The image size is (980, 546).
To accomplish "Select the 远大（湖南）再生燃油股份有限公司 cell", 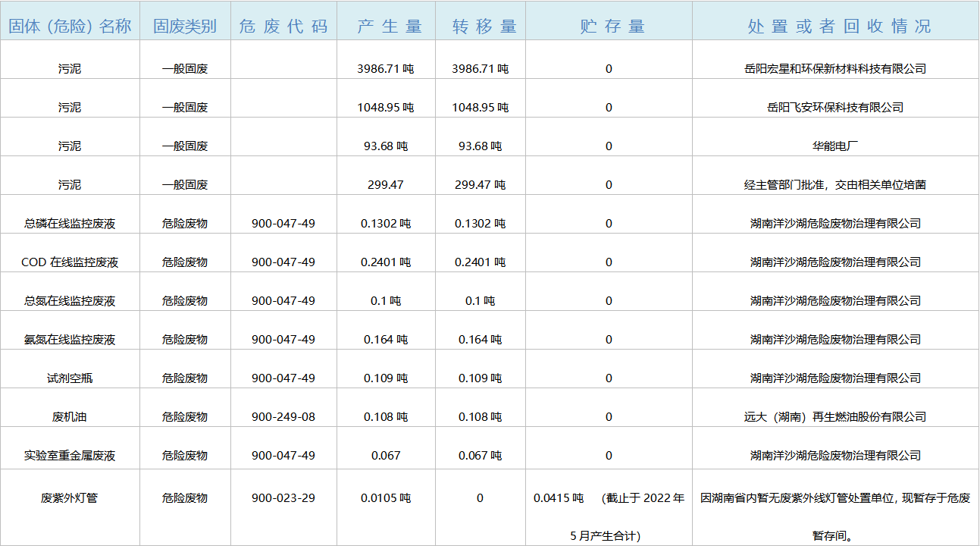I will pyautogui.click(x=835, y=417).
